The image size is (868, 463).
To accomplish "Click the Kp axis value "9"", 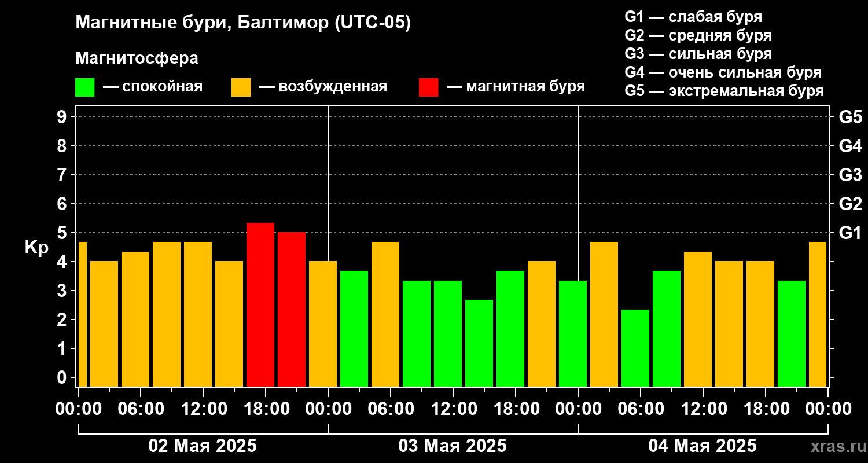I will 63,117.
